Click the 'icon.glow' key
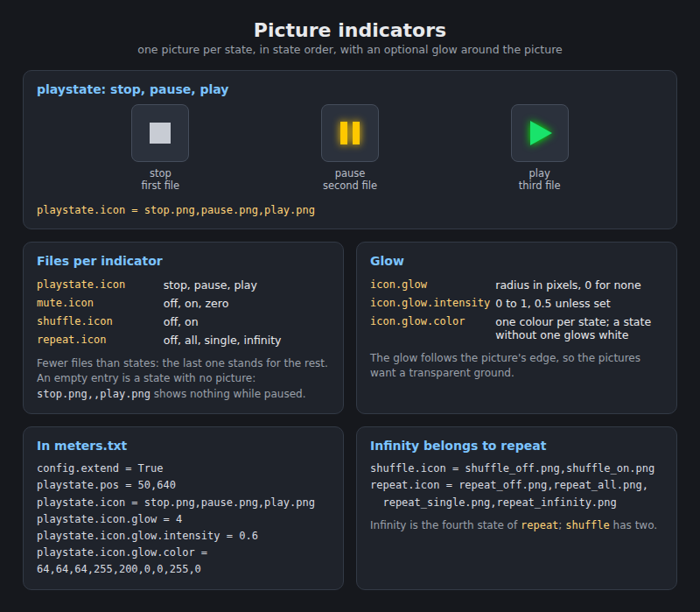This screenshot has height=612, width=700. pyautogui.click(x=399, y=285)
